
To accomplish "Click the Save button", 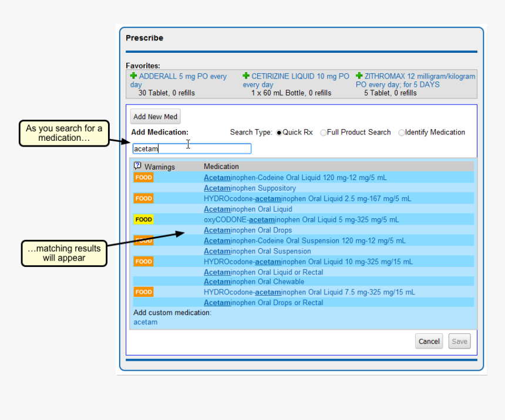I will tap(459, 341).
